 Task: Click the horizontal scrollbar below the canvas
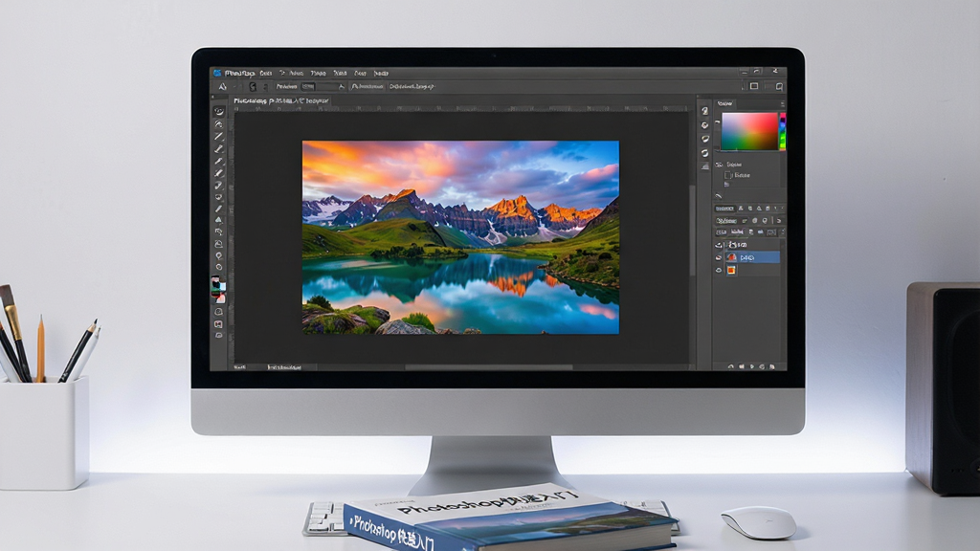[489, 367]
